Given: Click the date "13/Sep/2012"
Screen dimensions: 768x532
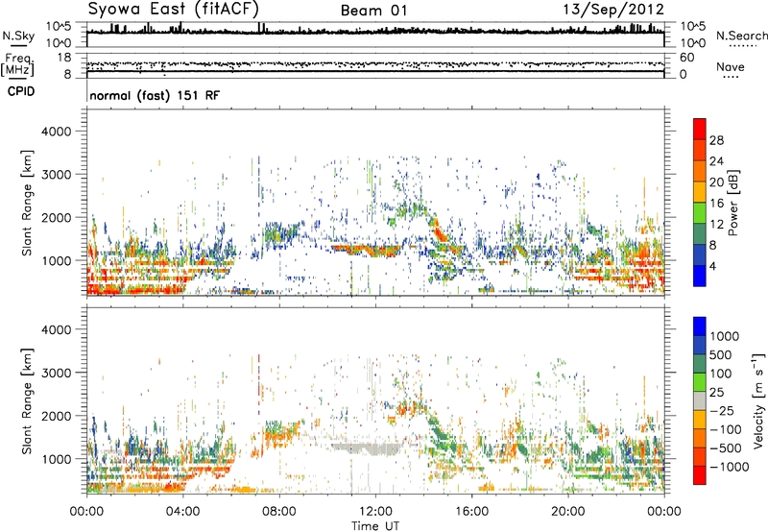Looking at the screenshot, I should pyautogui.click(x=613, y=10).
